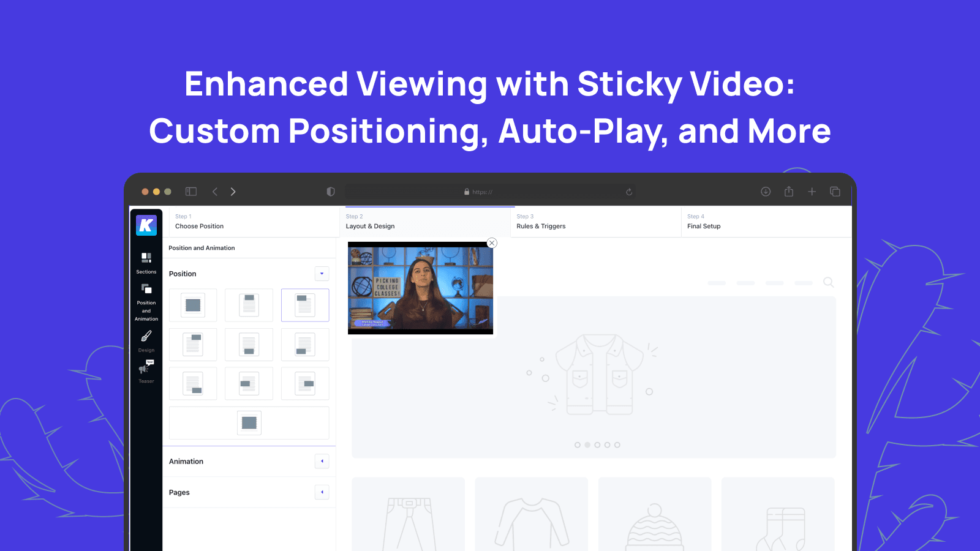Click the browser share icon
980x551 pixels.
click(x=789, y=192)
